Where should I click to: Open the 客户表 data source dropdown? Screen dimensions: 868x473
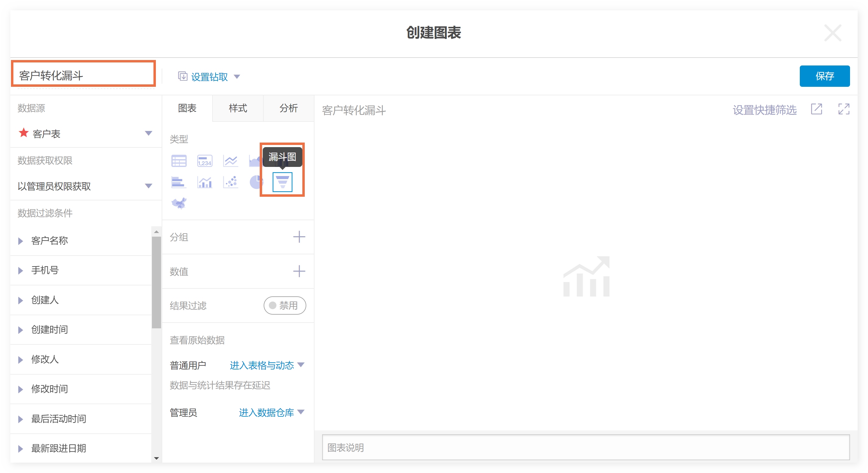148,133
